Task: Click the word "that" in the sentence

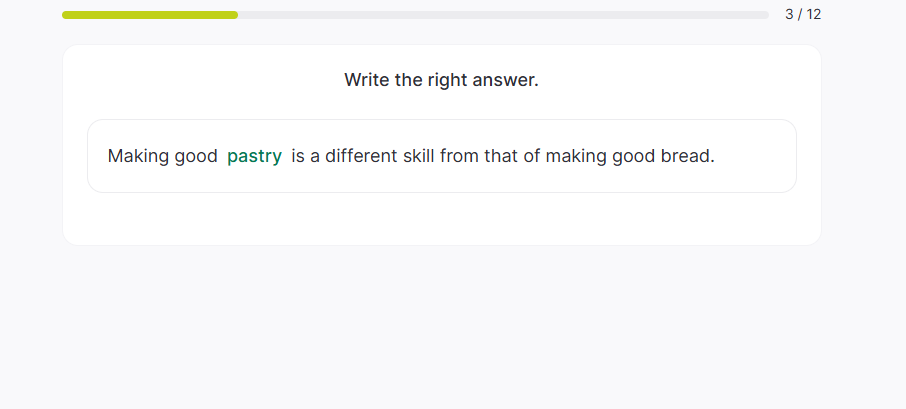Action: [501, 156]
